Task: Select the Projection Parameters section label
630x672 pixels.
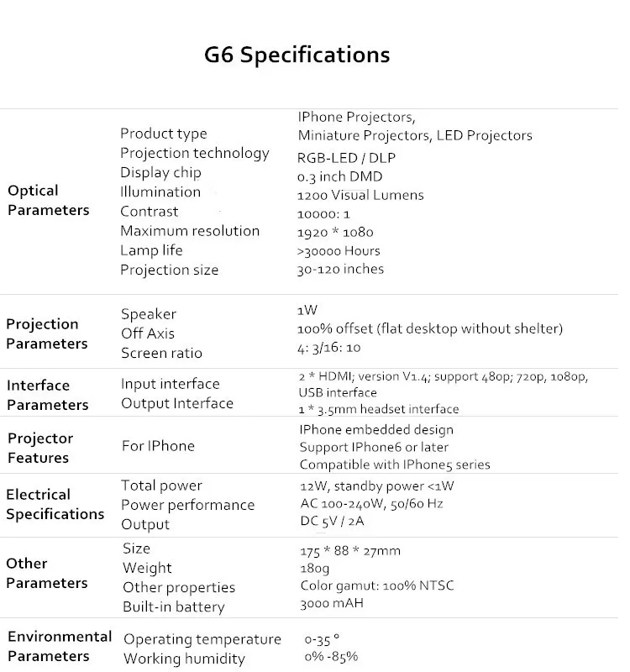Action: (x=46, y=334)
